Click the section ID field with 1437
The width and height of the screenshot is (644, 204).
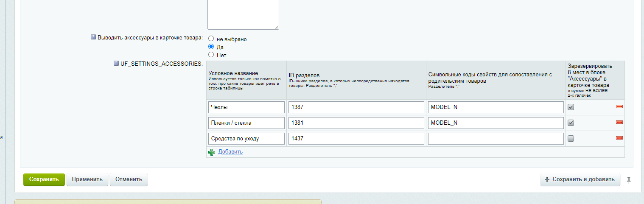point(356,139)
